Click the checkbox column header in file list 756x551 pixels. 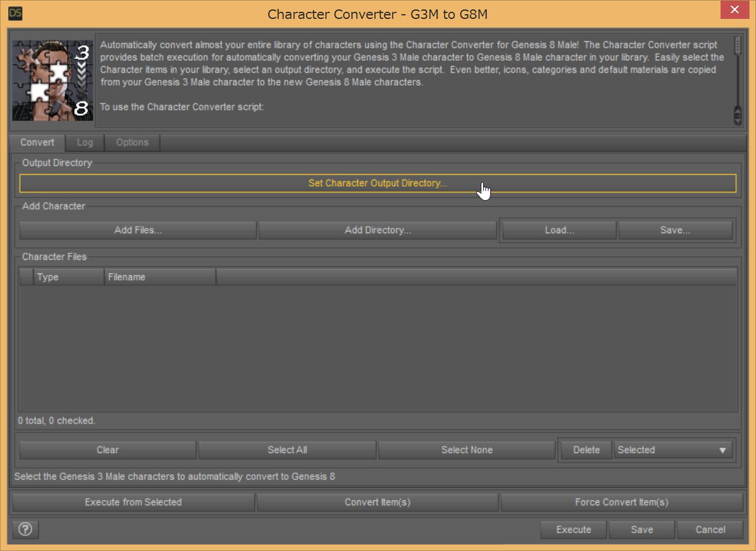26,277
